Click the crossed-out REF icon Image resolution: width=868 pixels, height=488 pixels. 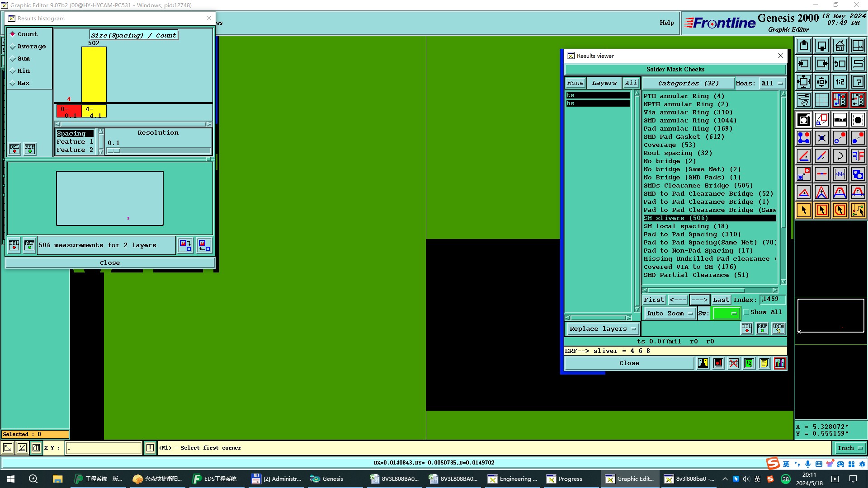tap(734, 363)
